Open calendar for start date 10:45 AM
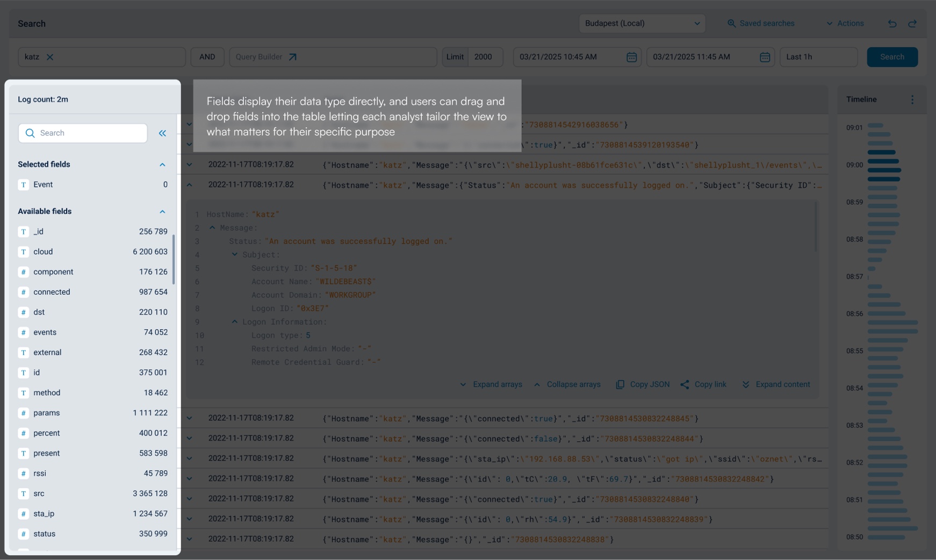This screenshot has height=560, width=936. coord(632,57)
